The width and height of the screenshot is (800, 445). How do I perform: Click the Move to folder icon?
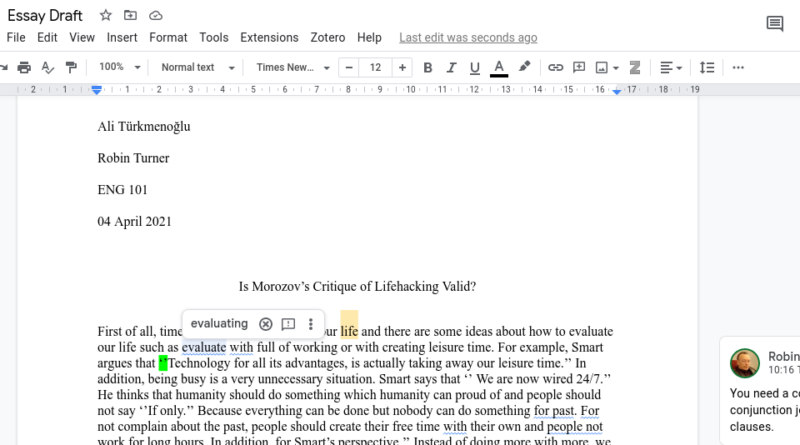click(x=131, y=16)
